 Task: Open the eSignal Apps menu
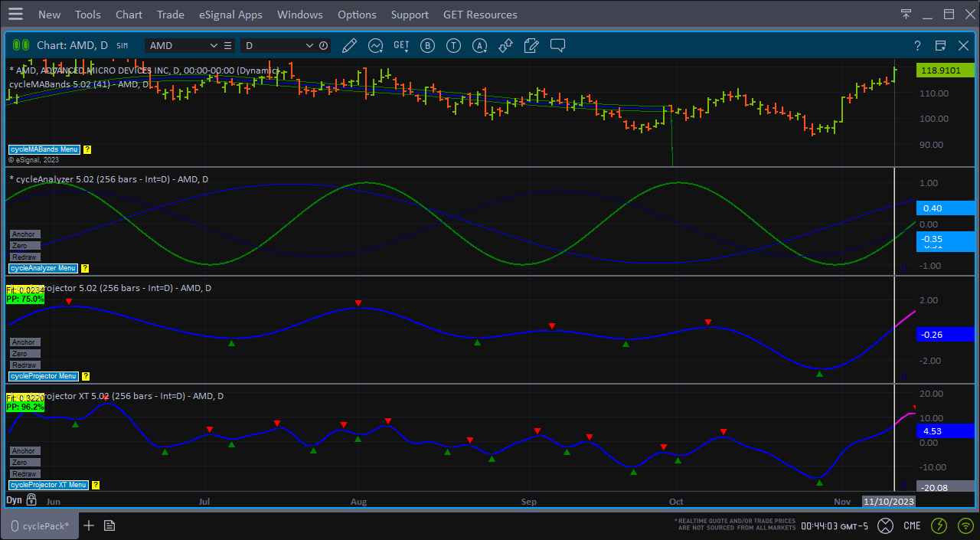tap(230, 15)
